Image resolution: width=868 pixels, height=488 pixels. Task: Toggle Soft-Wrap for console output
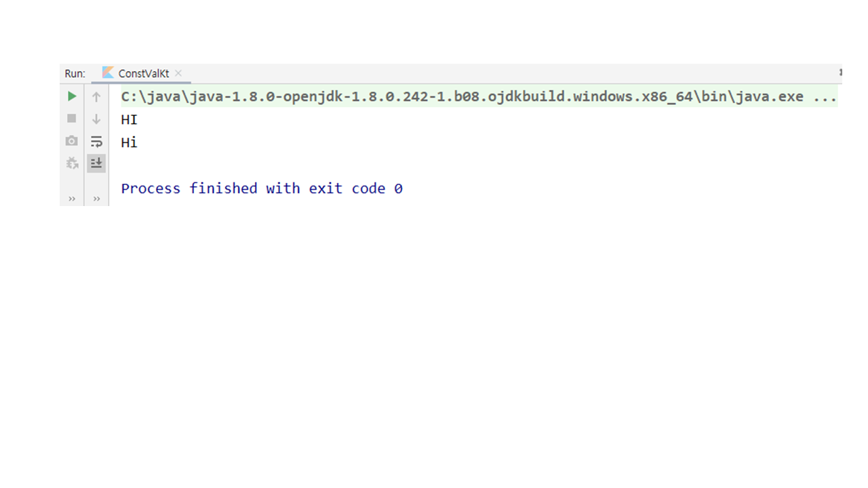(x=96, y=141)
